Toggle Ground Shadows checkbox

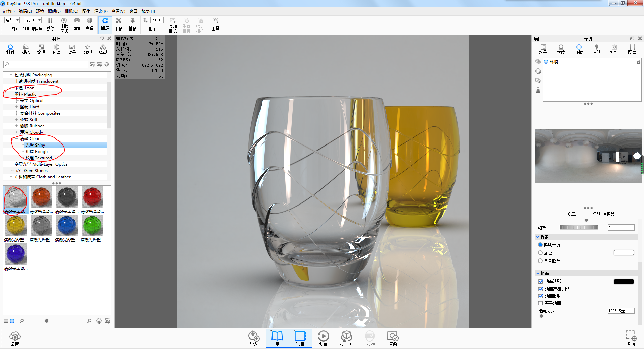click(x=540, y=282)
